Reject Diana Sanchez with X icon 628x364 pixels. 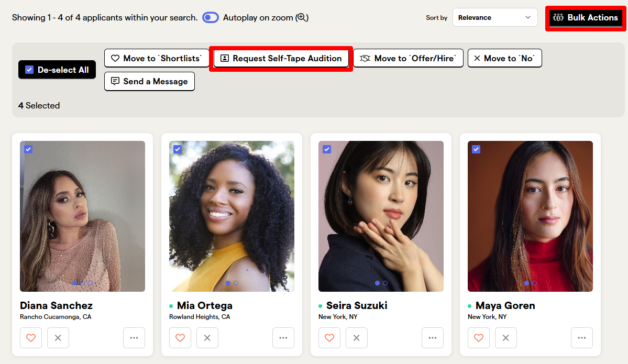(x=58, y=338)
